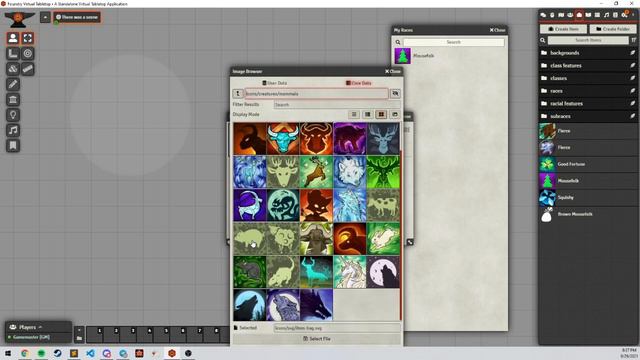640x360 pixels.
Task: Create an item in classes folder
Action: pos(633,78)
